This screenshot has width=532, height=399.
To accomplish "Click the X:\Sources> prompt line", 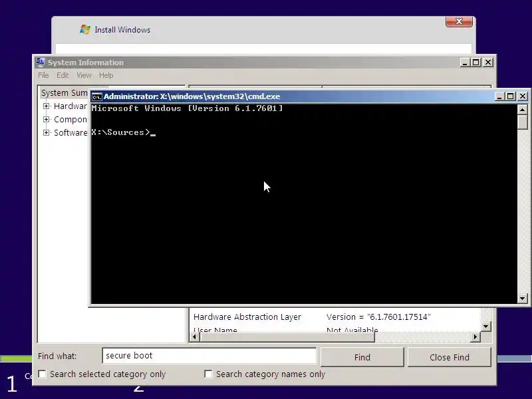I will click(x=124, y=132).
